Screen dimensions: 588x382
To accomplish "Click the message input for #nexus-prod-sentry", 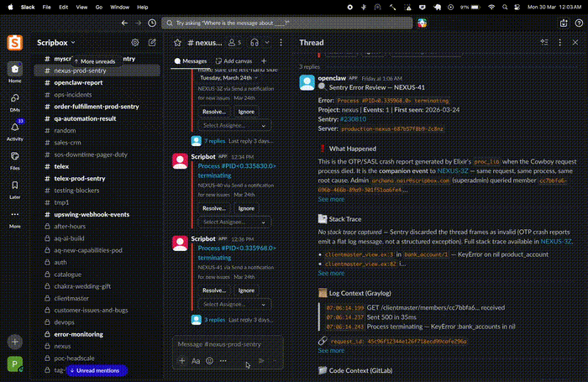I will (x=228, y=343).
